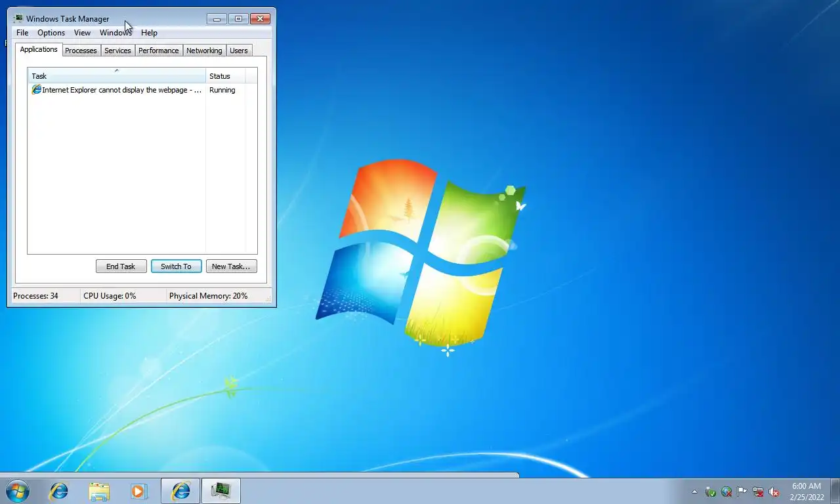Sort by the Status column header
Viewport: 840px width, 504px height.
point(226,75)
